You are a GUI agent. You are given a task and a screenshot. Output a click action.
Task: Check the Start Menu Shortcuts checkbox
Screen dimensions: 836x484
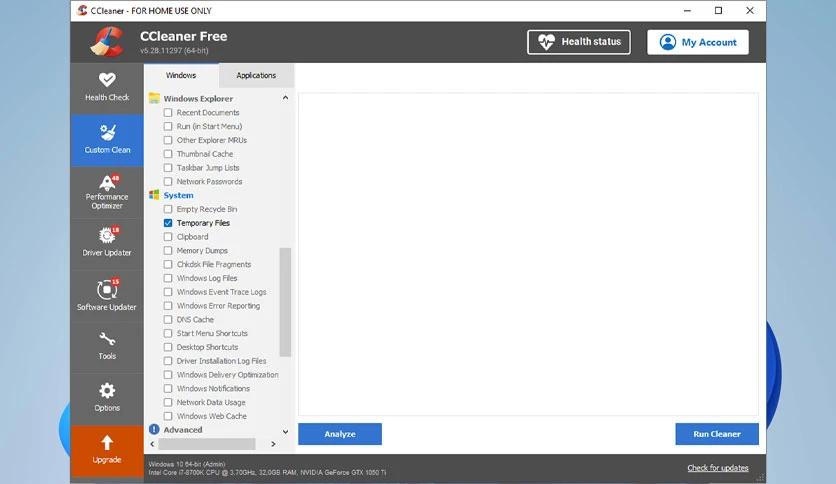(168, 333)
